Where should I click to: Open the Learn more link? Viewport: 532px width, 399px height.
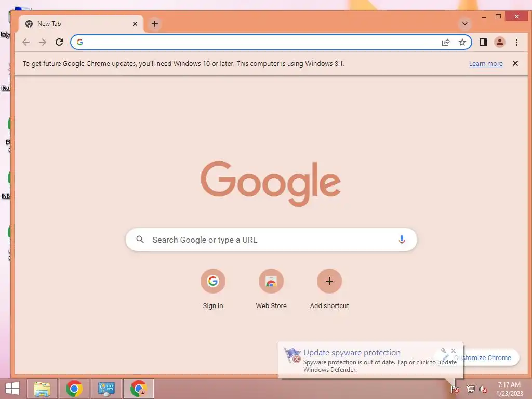tap(486, 64)
